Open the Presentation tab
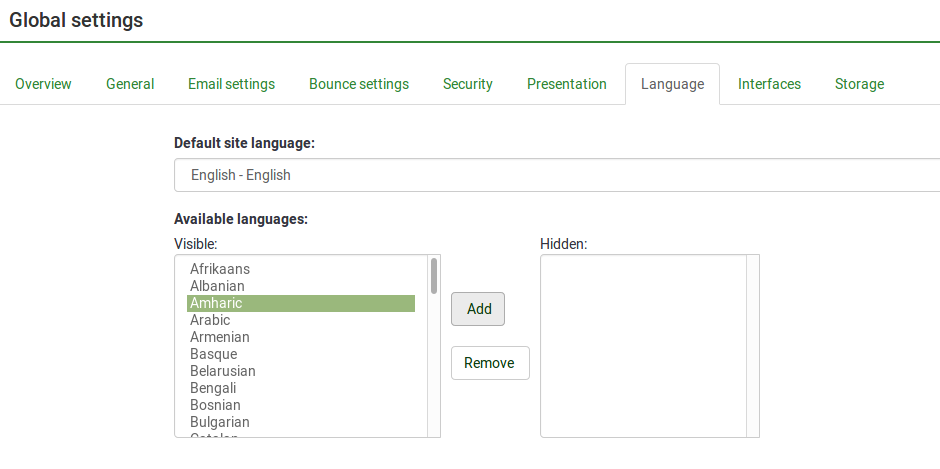Screen dimensions: 940x469 [567, 84]
